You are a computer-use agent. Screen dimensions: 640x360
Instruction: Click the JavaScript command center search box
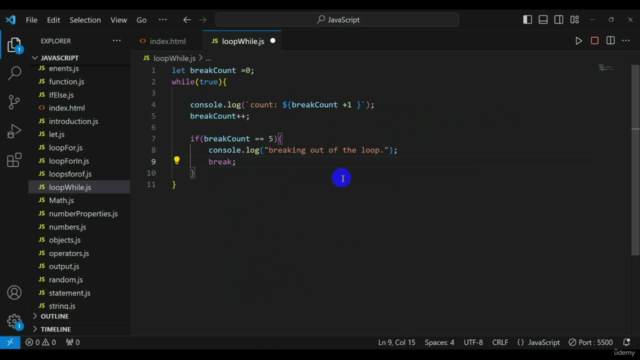(x=337, y=20)
